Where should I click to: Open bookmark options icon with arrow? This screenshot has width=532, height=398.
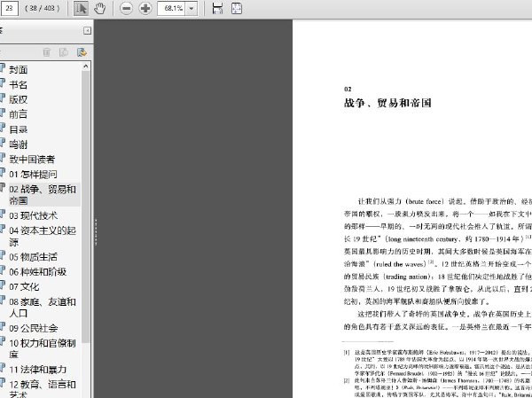pos(82,52)
